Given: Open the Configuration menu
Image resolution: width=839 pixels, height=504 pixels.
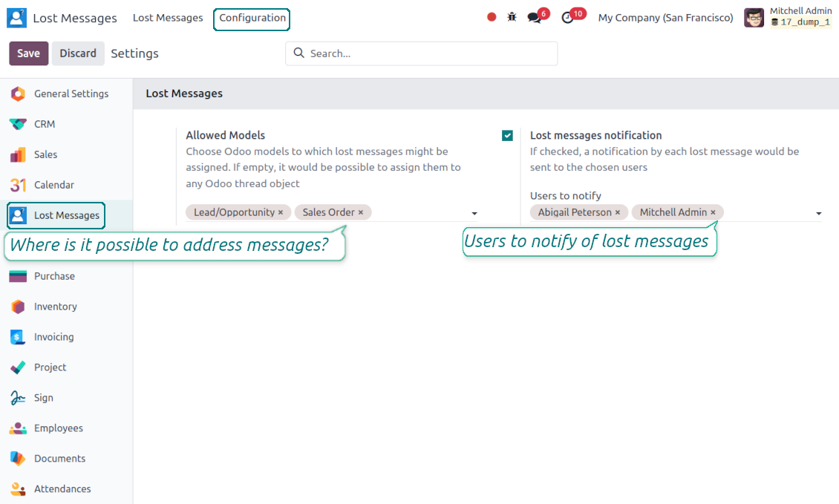Looking at the screenshot, I should (x=252, y=18).
